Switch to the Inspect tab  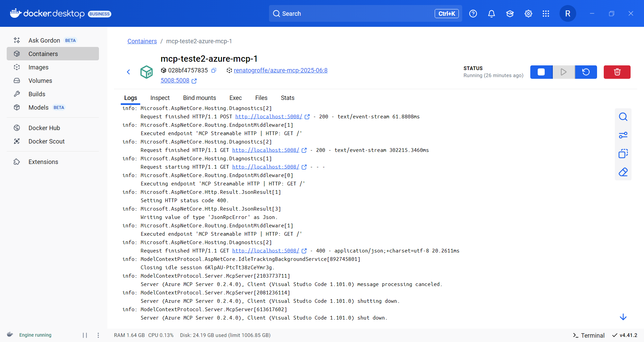[160, 98]
